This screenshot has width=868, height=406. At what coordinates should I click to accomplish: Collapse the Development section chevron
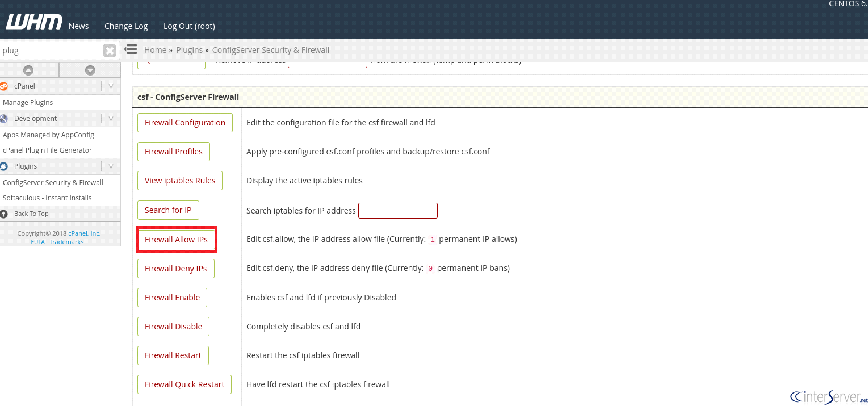(x=111, y=119)
